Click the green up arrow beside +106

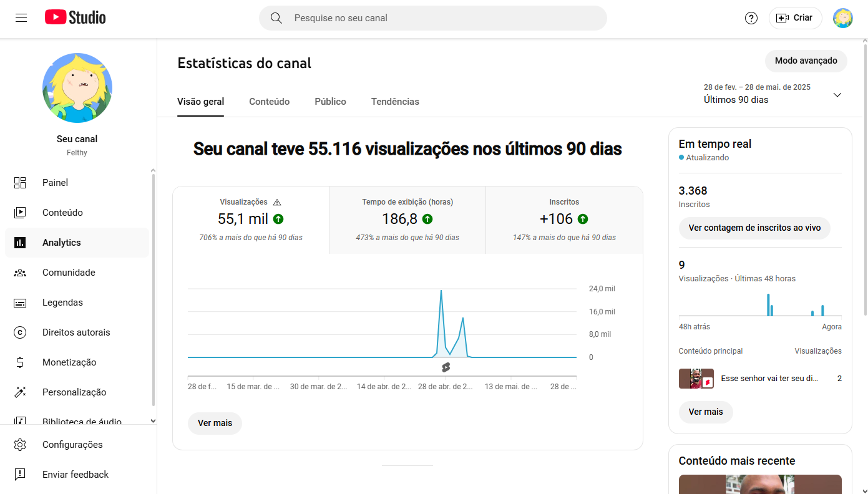coord(583,219)
